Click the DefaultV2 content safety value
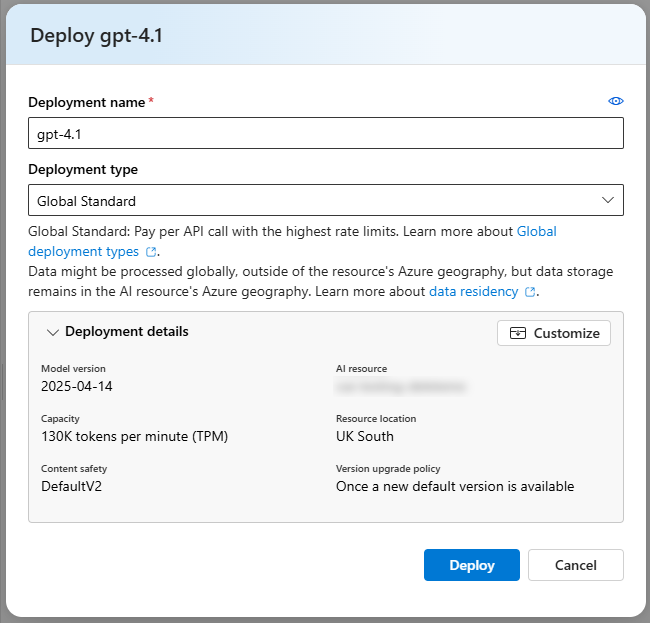Viewport: 650px width, 623px height. [x=71, y=486]
